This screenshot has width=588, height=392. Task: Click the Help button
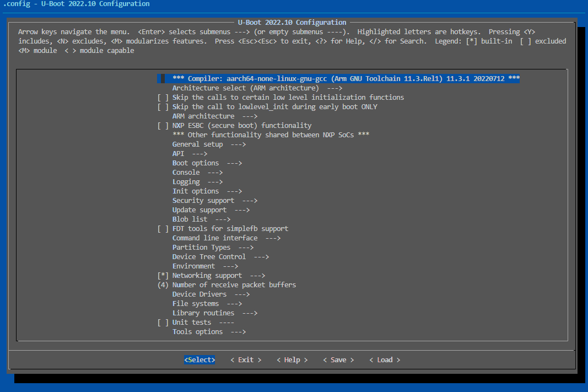[x=292, y=359]
